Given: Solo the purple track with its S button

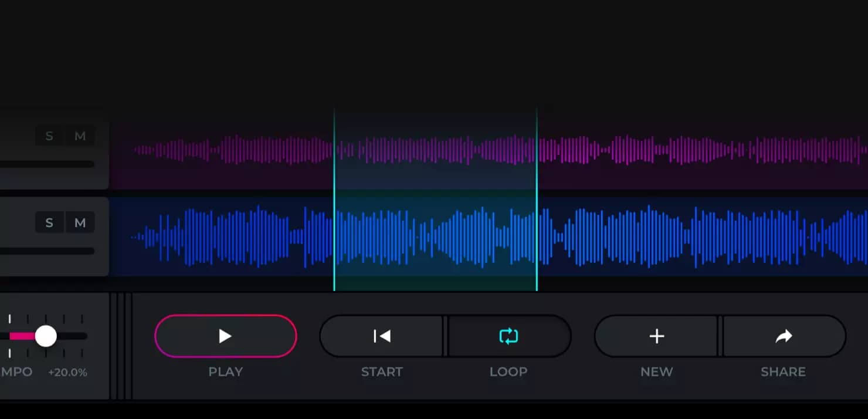Looking at the screenshot, I should coord(49,136).
